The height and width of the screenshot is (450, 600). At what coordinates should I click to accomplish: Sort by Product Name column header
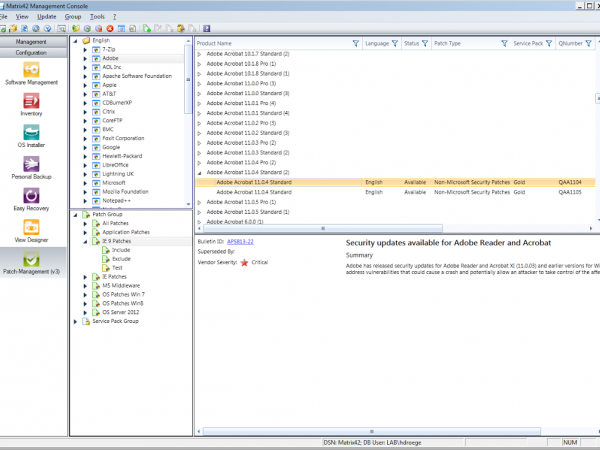[x=214, y=43]
